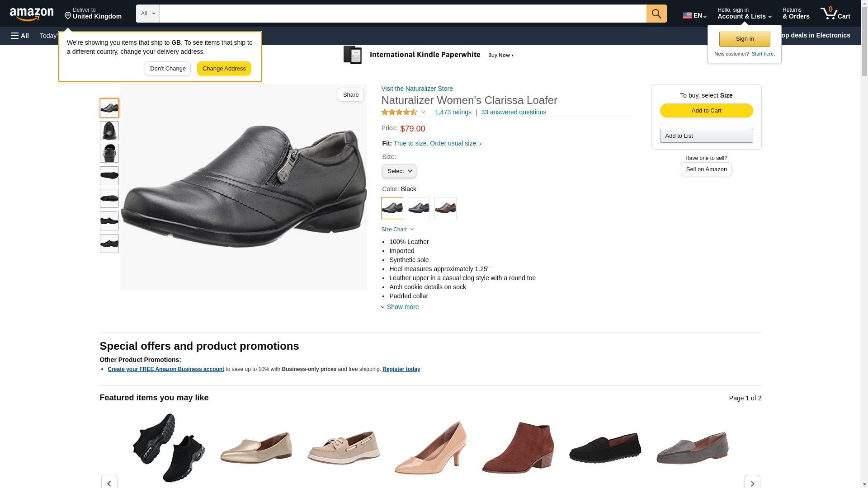Open the 1,473 ratings link

[453, 112]
